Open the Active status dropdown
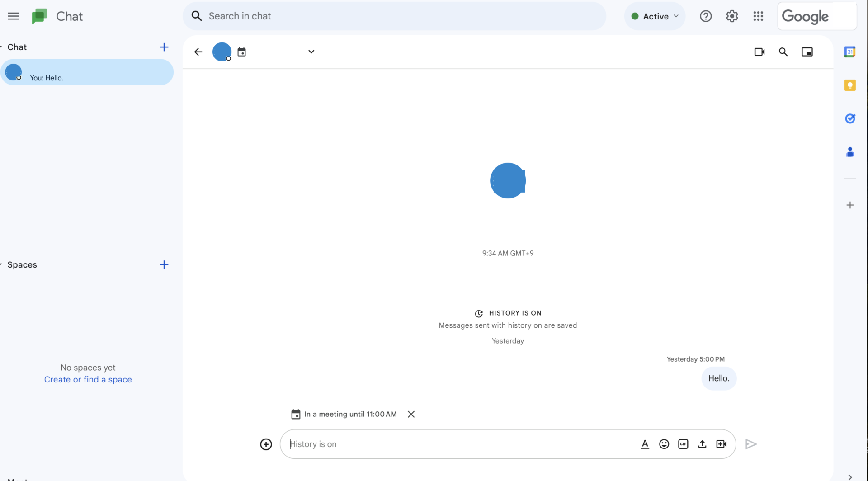 click(655, 16)
